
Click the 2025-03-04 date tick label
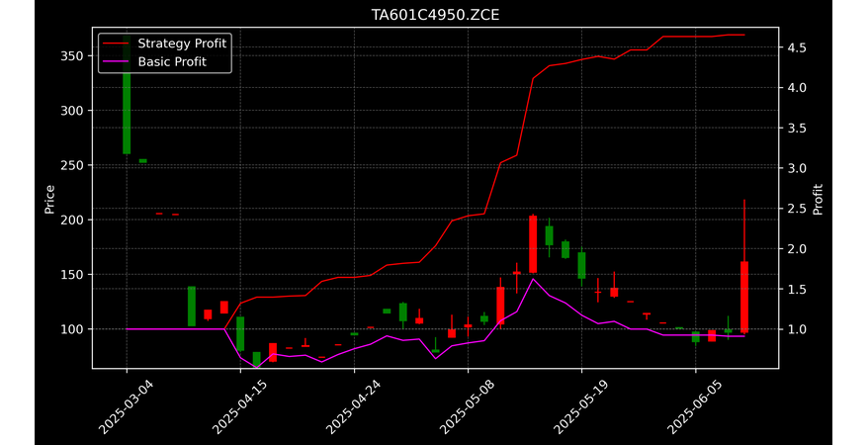126,408
